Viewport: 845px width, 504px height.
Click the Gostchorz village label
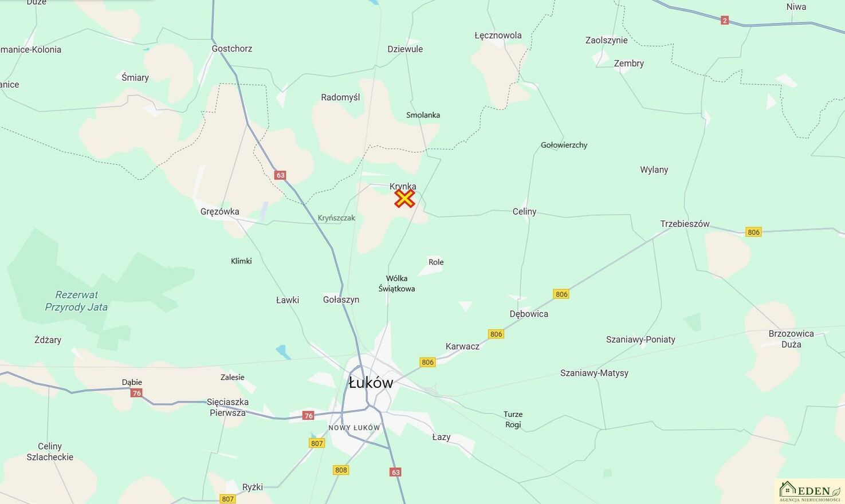232,49
